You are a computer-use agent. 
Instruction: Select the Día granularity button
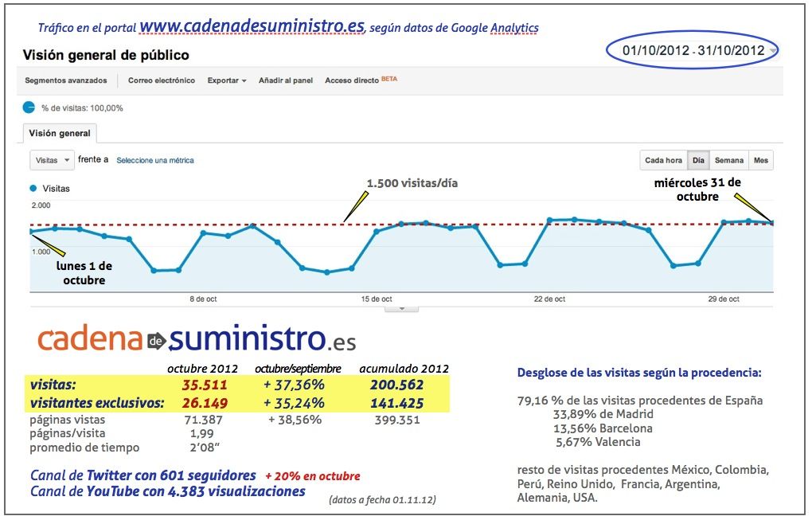tap(698, 161)
